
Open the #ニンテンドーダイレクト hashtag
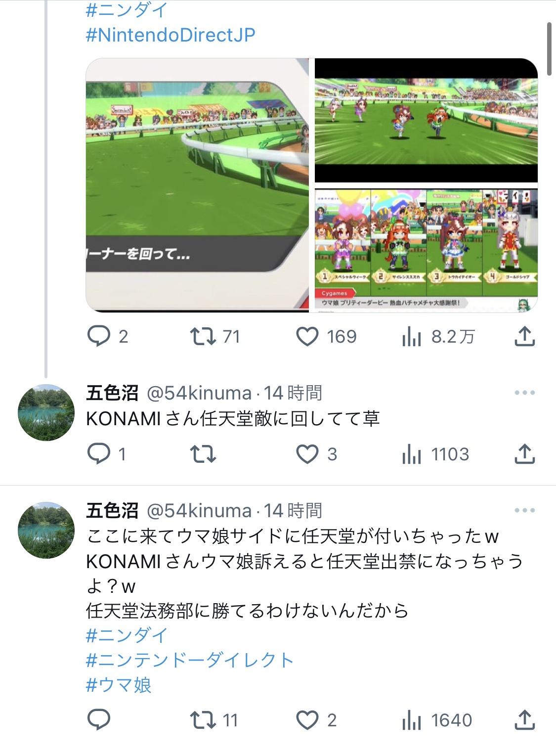[x=190, y=660]
